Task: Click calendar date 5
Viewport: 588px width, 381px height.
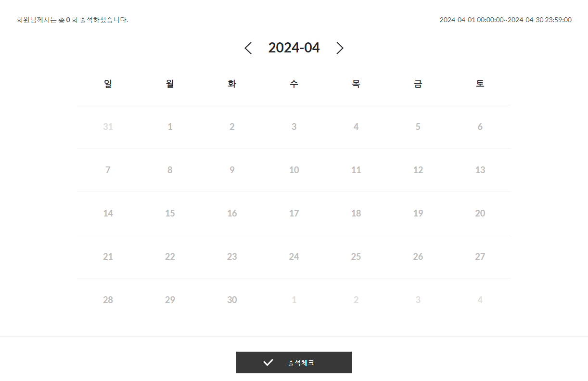Action: [x=418, y=127]
